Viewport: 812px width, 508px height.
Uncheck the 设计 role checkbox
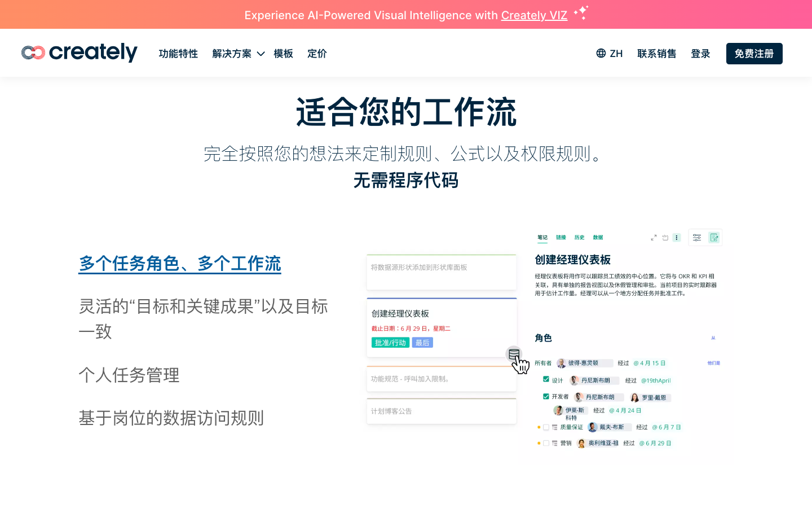coord(545,380)
